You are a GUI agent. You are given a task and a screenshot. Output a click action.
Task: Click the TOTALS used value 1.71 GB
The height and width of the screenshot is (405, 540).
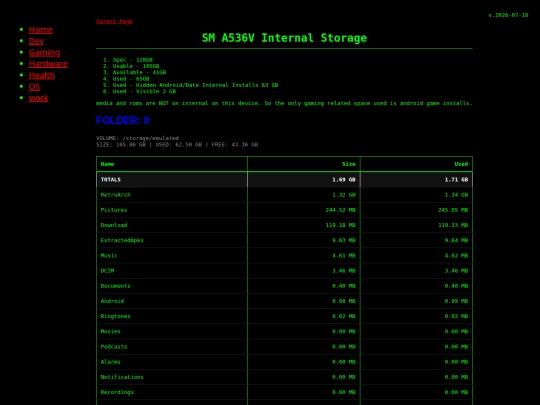456,179
